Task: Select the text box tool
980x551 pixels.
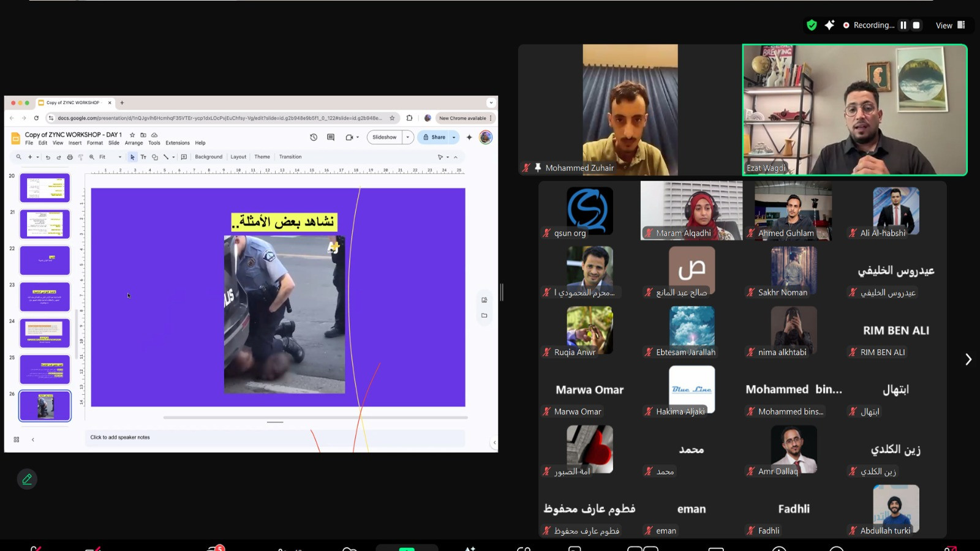Action: click(x=143, y=157)
